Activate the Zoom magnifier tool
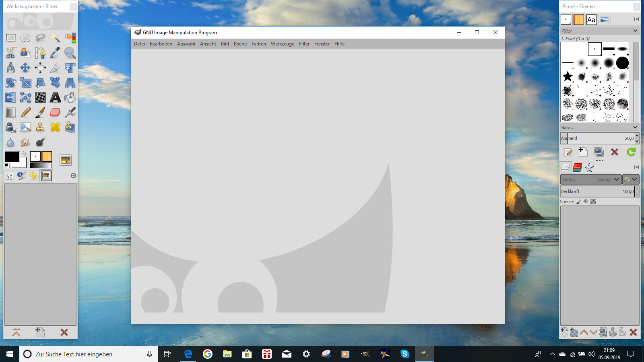The image size is (644, 362). click(70, 53)
